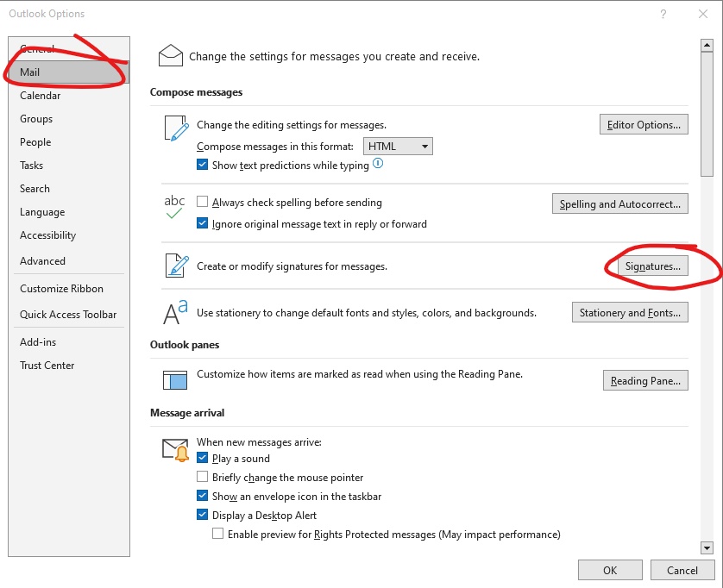Screen dimensions: 723x588
Task: Select the Mail category
Action: 69,72
